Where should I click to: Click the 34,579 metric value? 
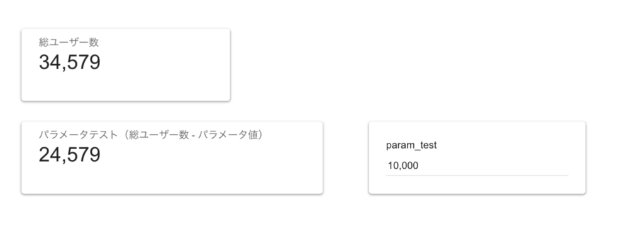point(69,62)
